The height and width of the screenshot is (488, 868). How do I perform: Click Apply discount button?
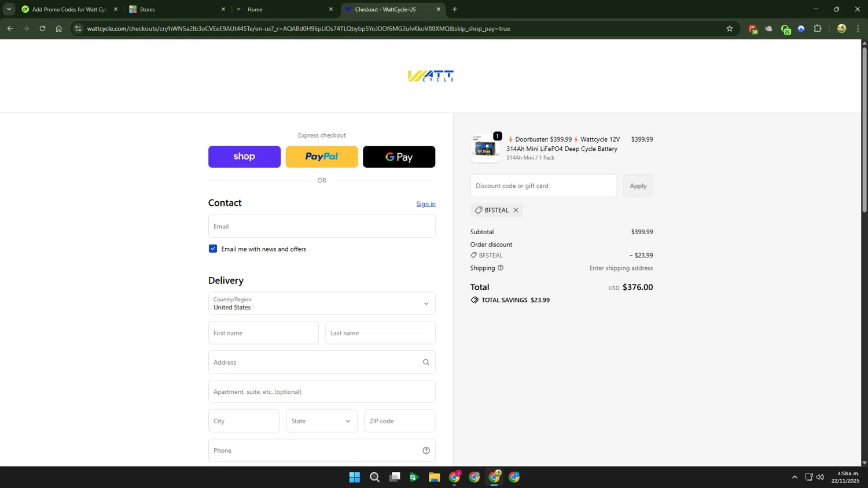click(638, 186)
